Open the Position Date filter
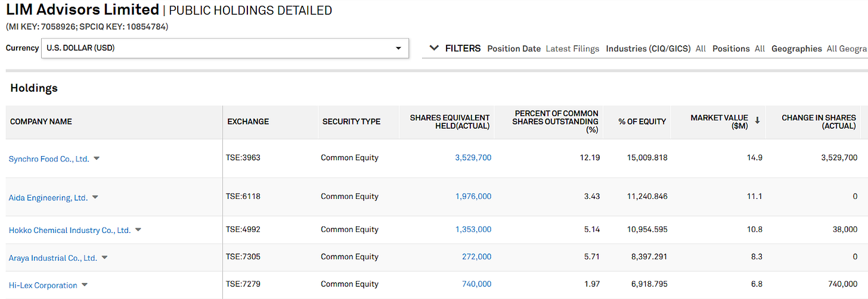The image size is (868, 299). (x=514, y=49)
